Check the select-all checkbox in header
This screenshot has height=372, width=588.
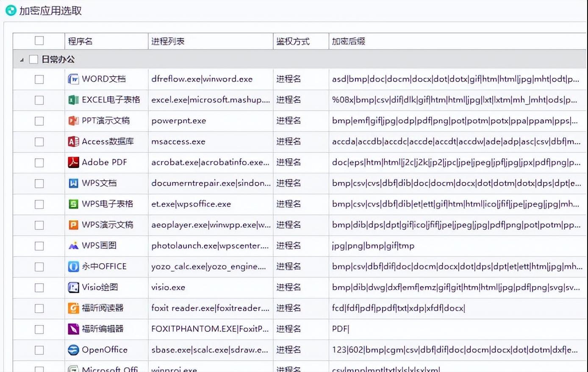pyautogui.click(x=39, y=41)
